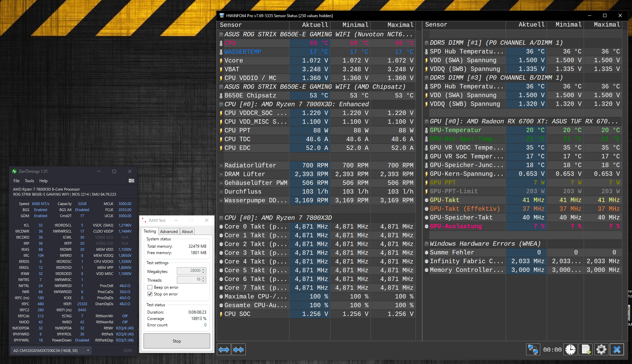This screenshot has height=364, width=632.
Task: Open the About tab in RAM Test
Action: tap(187, 232)
